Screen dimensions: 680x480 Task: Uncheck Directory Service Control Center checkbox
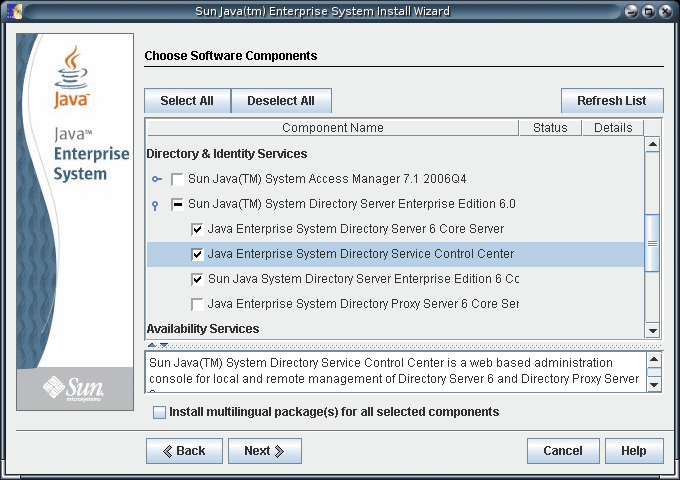(x=197, y=254)
